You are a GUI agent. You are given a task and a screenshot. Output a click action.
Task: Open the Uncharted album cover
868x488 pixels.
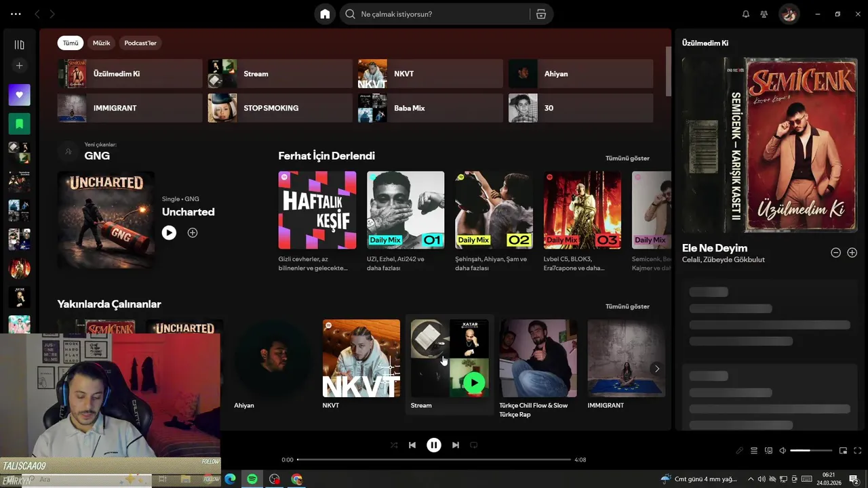pyautogui.click(x=106, y=220)
